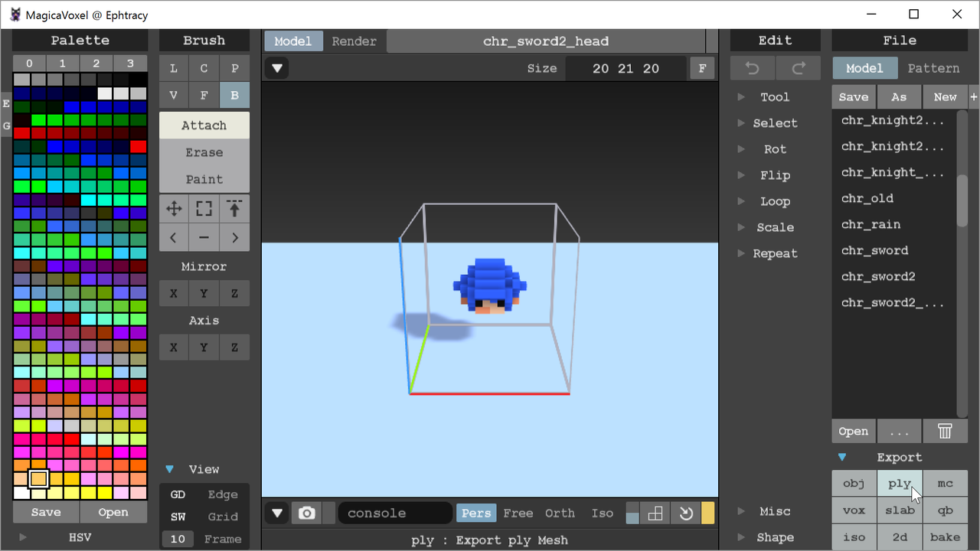The width and height of the screenshot is (980, 551).
Task: Export model as obj
Action: click(854, 484)
